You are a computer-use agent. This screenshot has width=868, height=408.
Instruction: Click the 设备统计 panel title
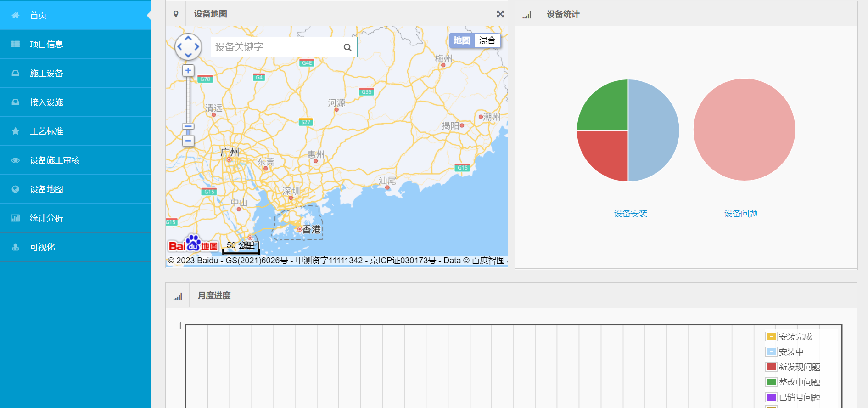coord(563,14)
